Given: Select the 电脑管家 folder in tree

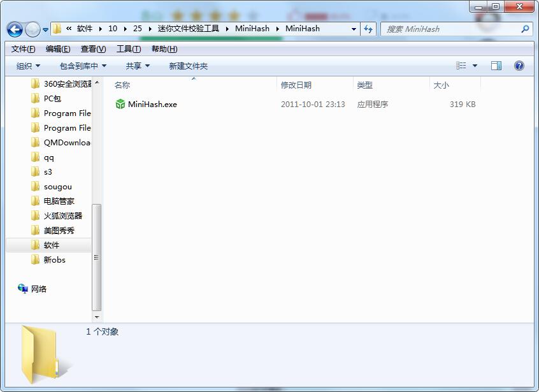Looking at the screenshot, I should pos(59,201).
